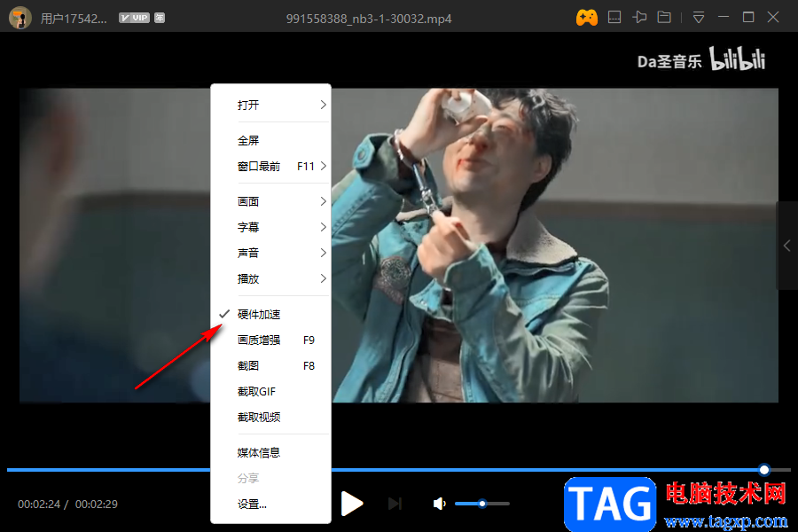The width and height of the screenshot is (798, 532).
Task: Switch to mini player mode icon
Action: click(x=614, y=18)
